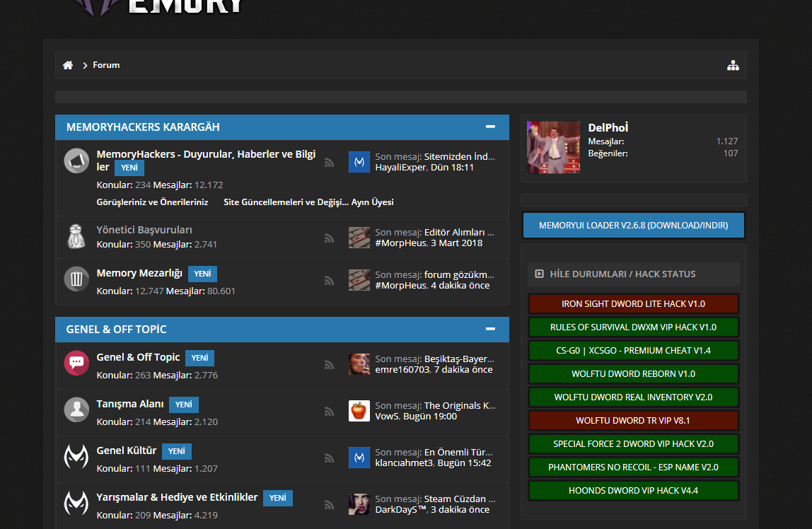Collapse the Genel & Off Topic category
Viewport: 812px width, 529px height.
[490, 329]
